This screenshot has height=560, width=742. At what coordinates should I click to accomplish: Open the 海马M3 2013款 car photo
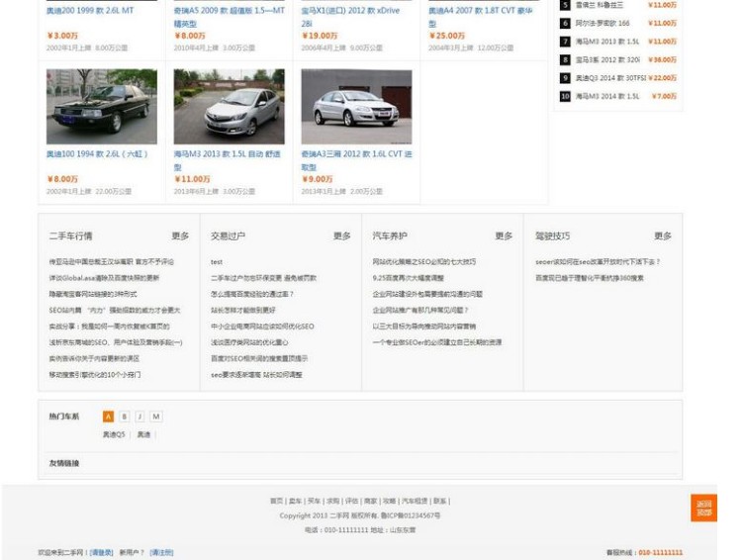tap(230, 107)
